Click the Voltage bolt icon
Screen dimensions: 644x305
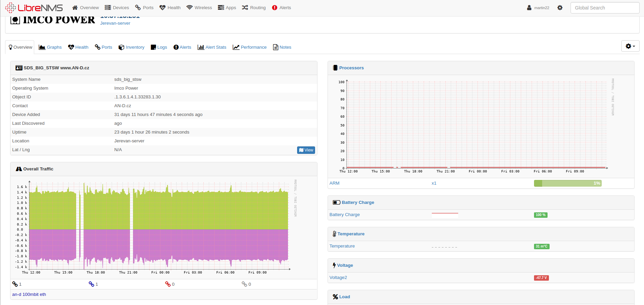pos(334,265)
